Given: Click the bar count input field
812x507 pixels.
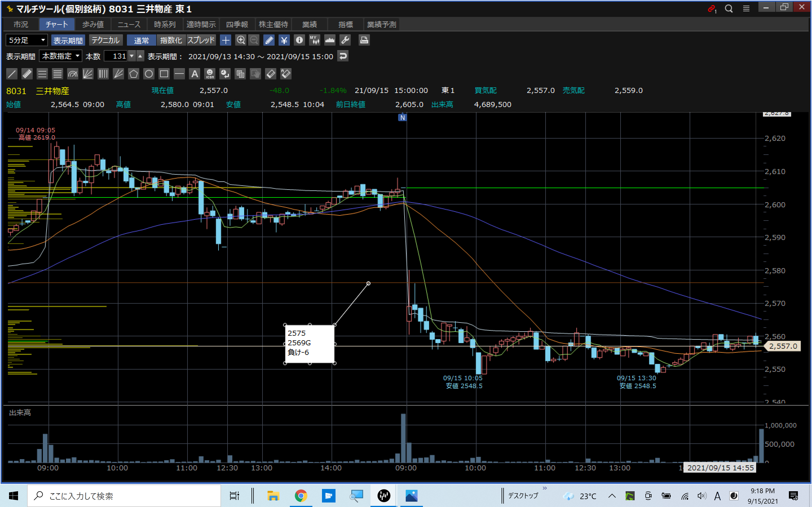Looking at the screenshot, I should 116,56.
